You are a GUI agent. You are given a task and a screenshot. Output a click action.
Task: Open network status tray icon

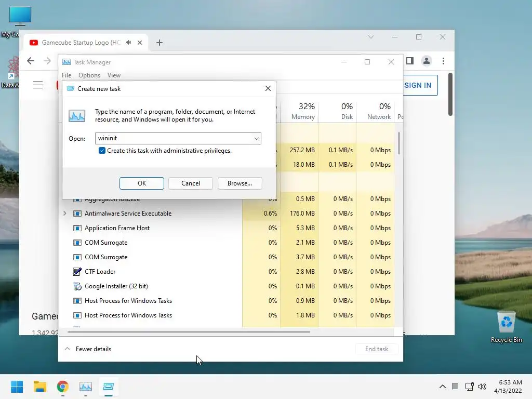(469, 387)
